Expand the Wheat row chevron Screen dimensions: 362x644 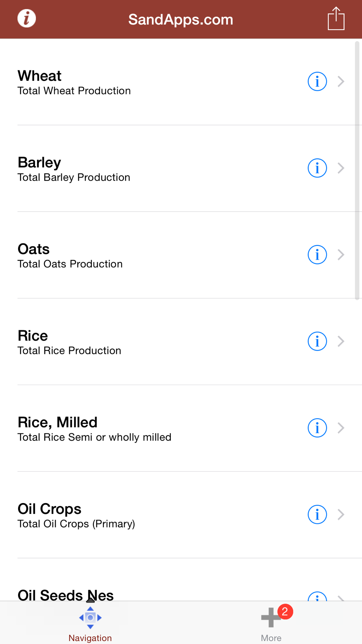point(341,81)
